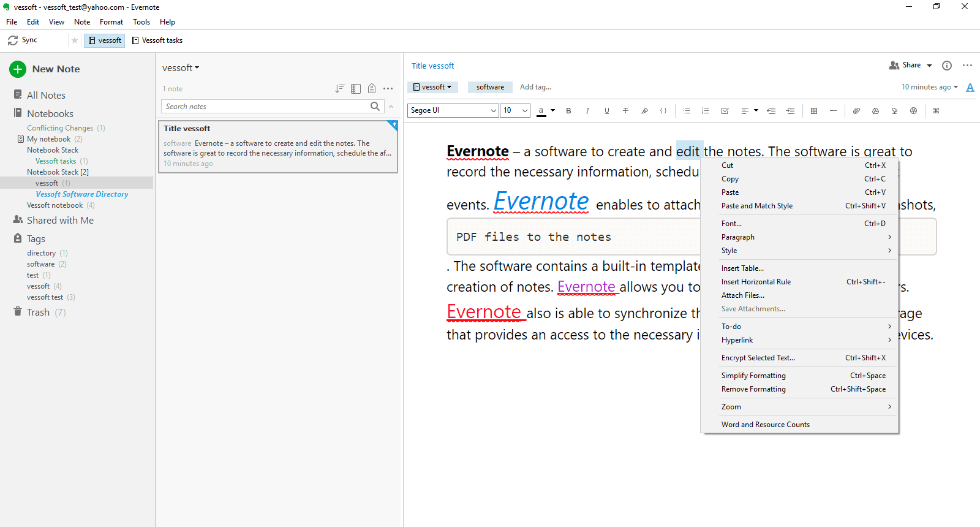The image size is (980, 527).
Task: Show note info icon
Action: [947, 66]
